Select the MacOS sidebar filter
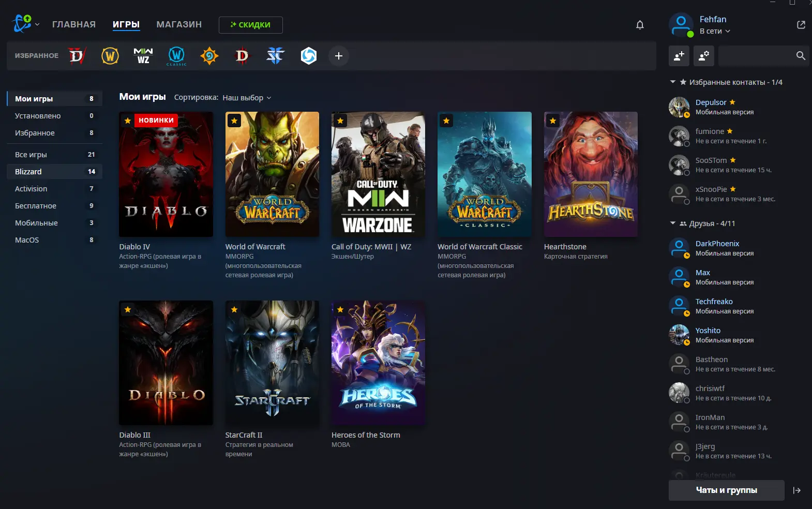 coord(55,240)
